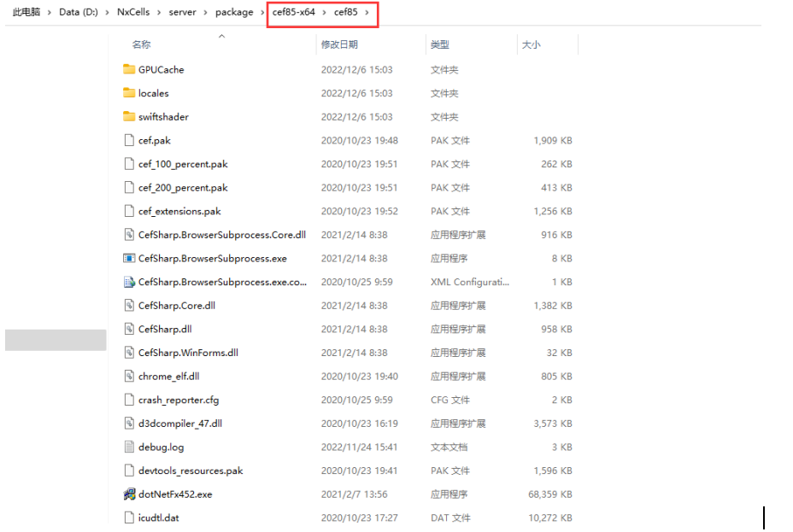Sort by 修改日期 column header
Screen dimensions: 793x532
(339, 44)
